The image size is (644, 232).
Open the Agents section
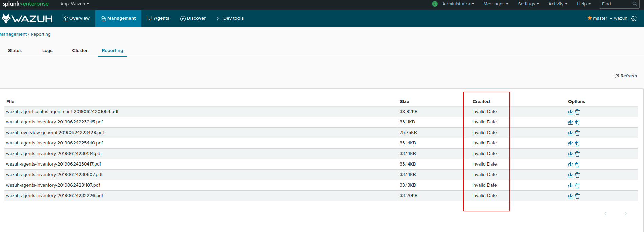click(158, 18)
